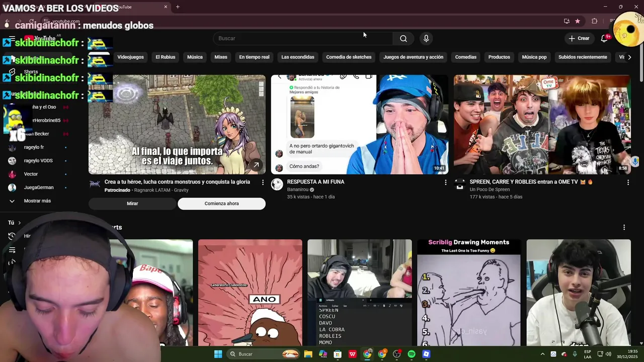
Task: Open options menu for Ragnarok ad
Action: (263, 182)
